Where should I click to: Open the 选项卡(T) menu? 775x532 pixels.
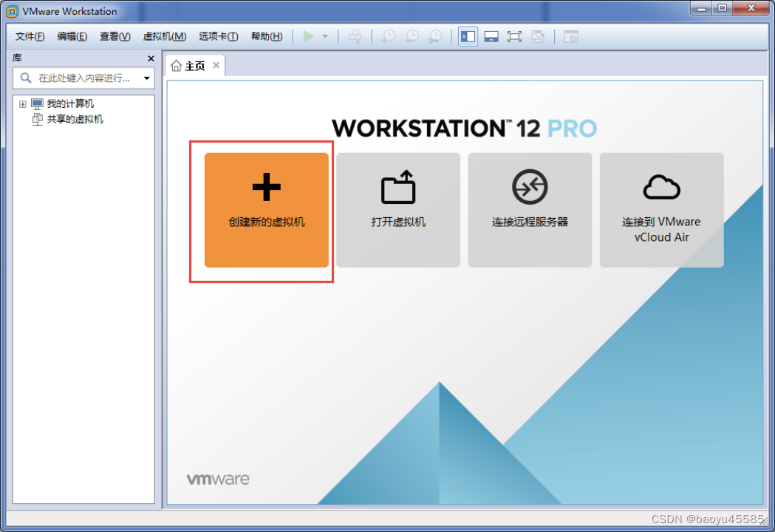click(219, 36)
